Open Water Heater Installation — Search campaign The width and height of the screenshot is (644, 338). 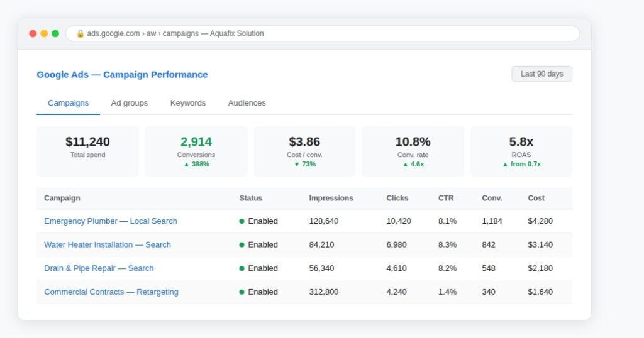pos(107,245)
